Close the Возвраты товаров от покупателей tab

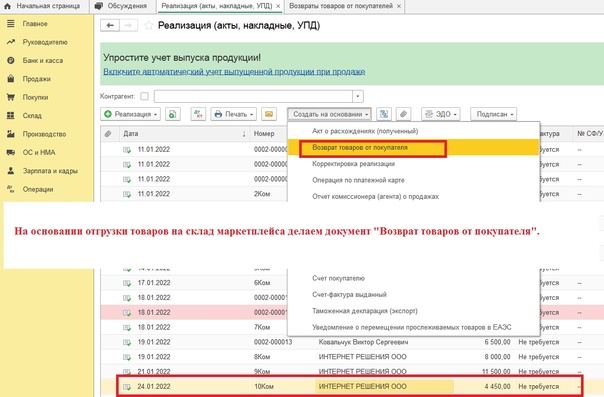[x=399, y=6]
